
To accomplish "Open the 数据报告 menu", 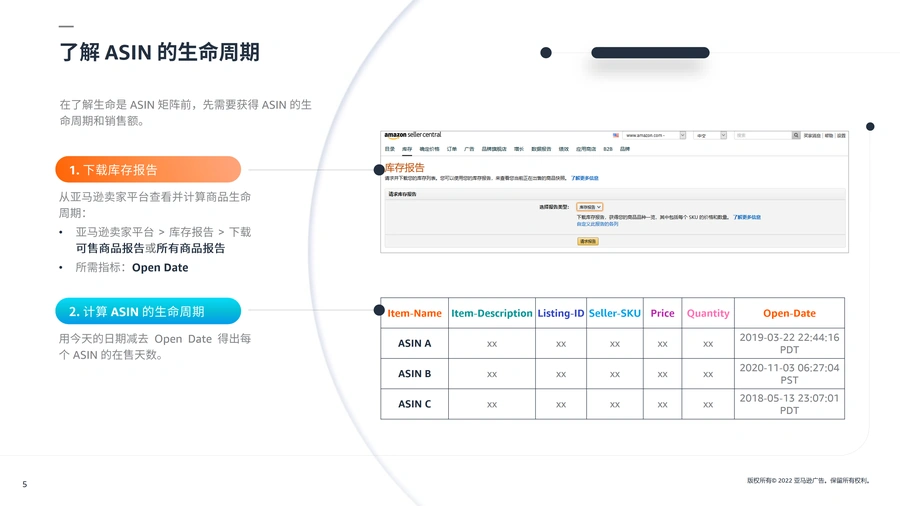I will click(x=541, y=149).
